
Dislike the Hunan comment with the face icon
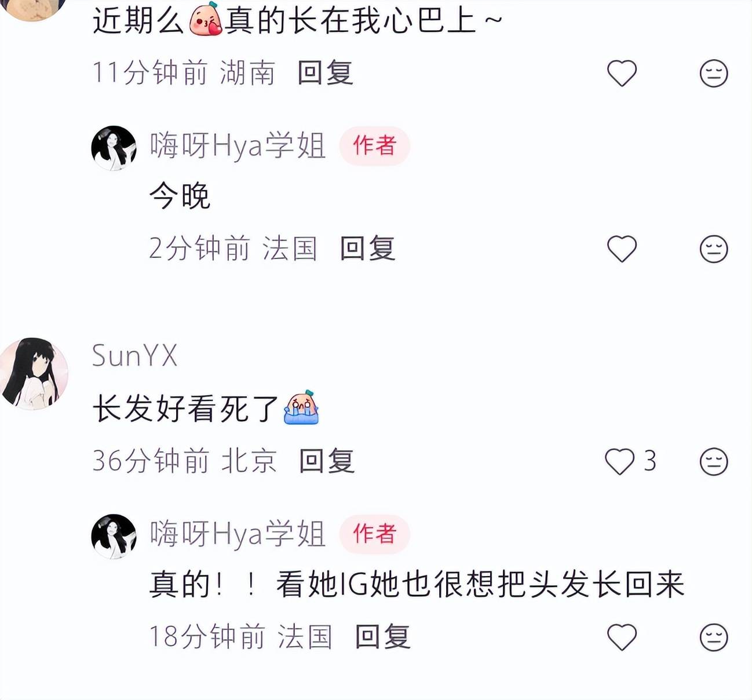(713, 74)
